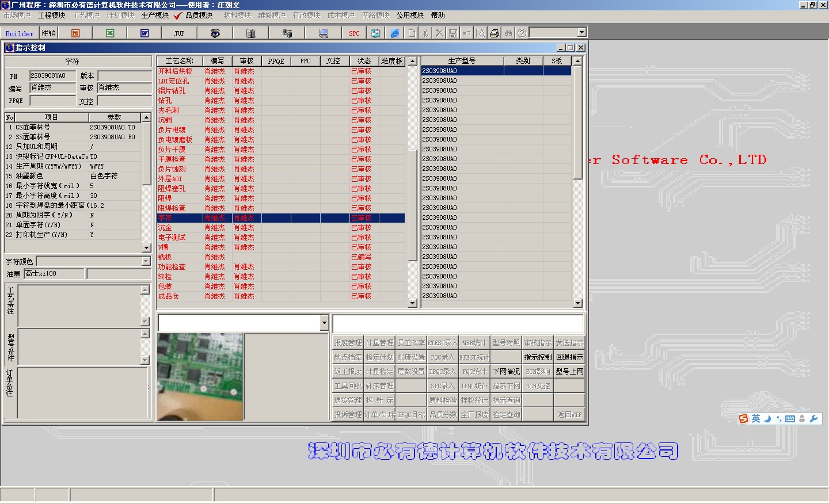Click the 型号上网 button
The image size is (829, 504).
(569, 372)
